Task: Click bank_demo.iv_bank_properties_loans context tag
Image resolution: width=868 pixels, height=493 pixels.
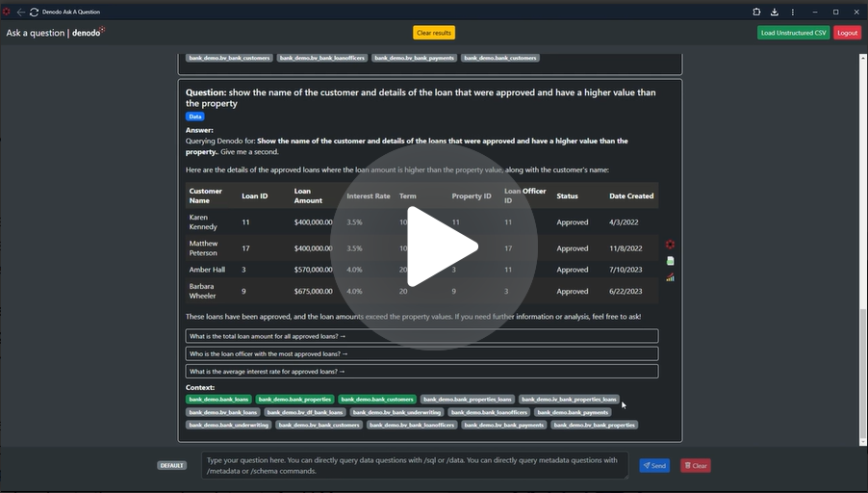Action: [x=569, y=400]
